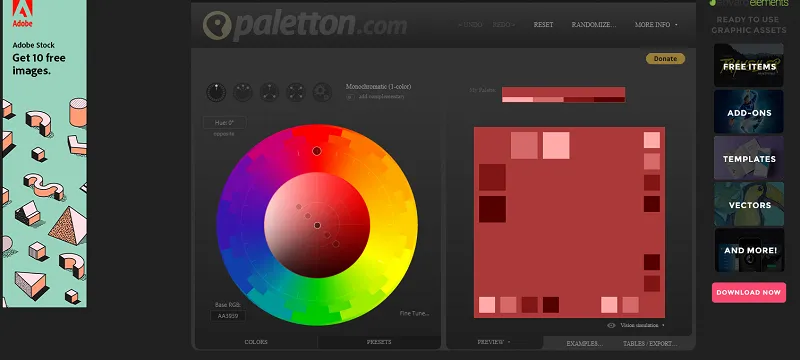800x360 pixels.
Task: Toggle add complementary switch
Action: 350,96
